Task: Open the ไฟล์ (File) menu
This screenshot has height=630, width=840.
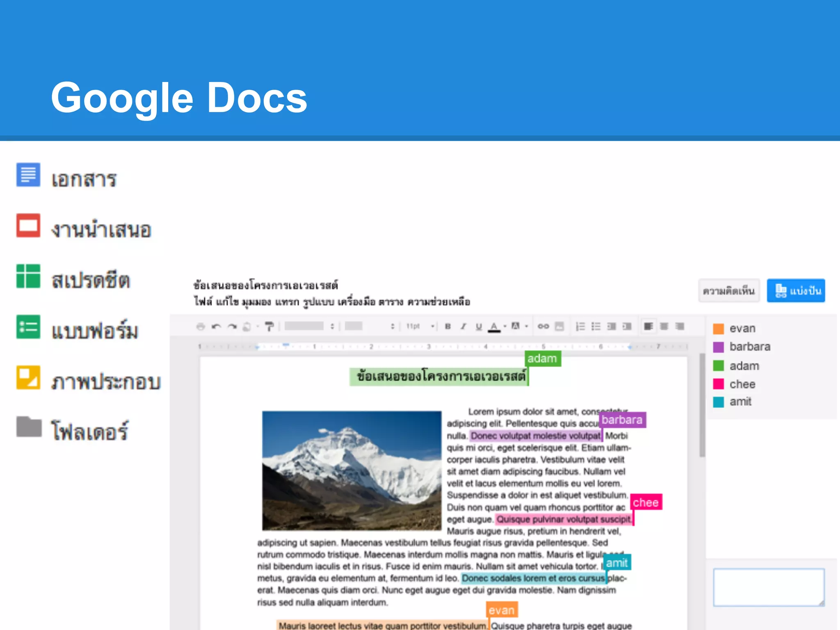Action: (x=203, y=302)
